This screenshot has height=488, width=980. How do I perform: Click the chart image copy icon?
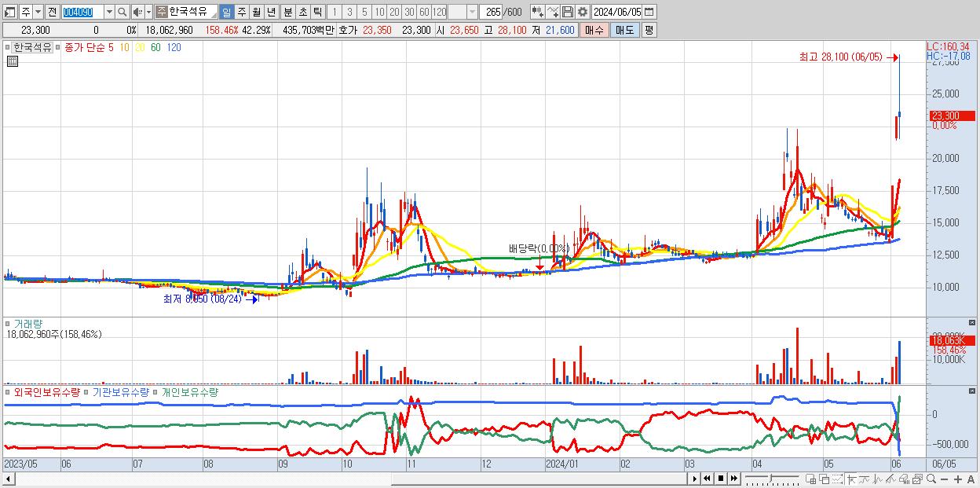click(917, 479)
